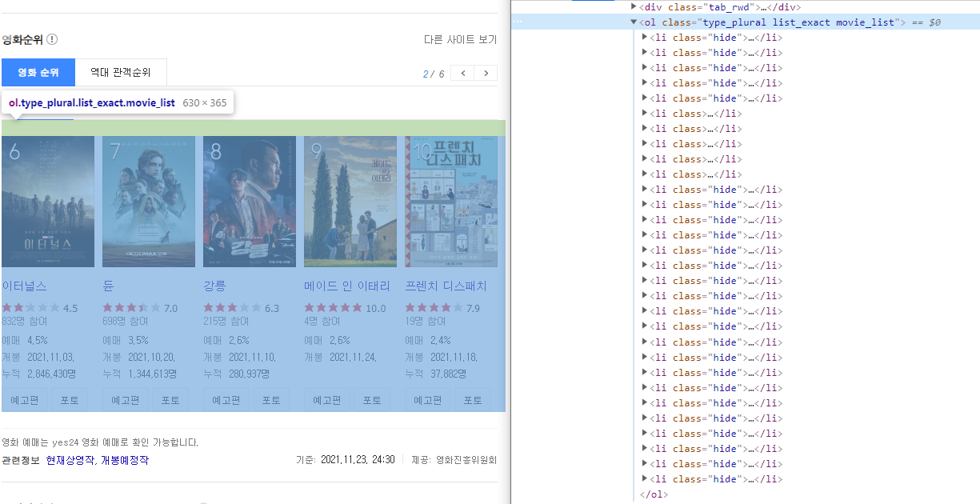Click 예고편 button under 이터널스
Viewport: 980px width, 504px height.
click(x=24, y=400)
